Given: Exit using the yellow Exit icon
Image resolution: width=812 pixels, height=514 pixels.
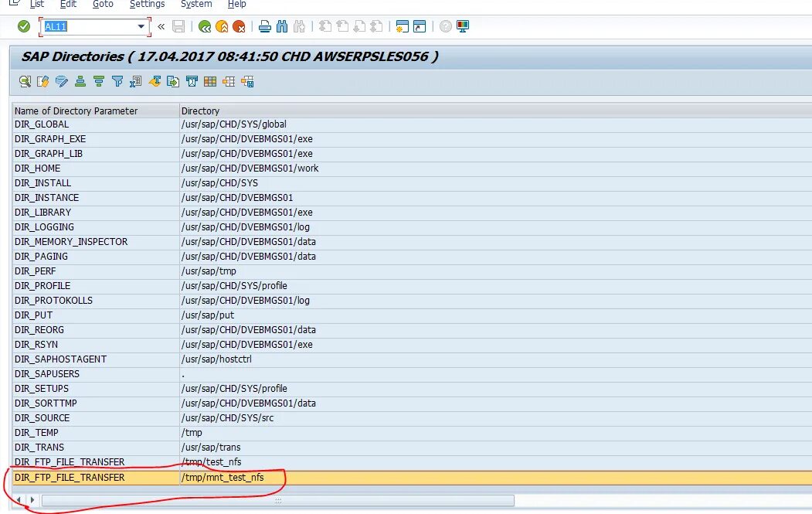Looking at the screenshot, I should pos(222,26).
